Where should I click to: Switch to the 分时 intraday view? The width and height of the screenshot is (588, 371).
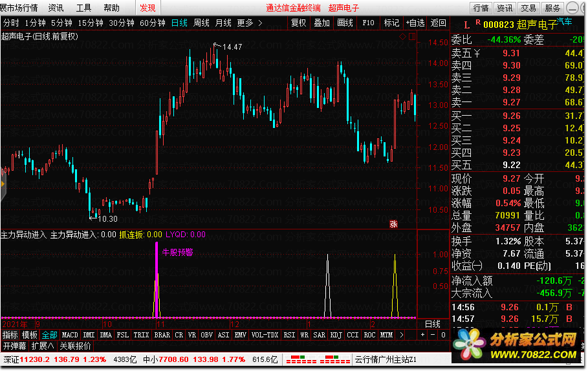click(11, 23)
